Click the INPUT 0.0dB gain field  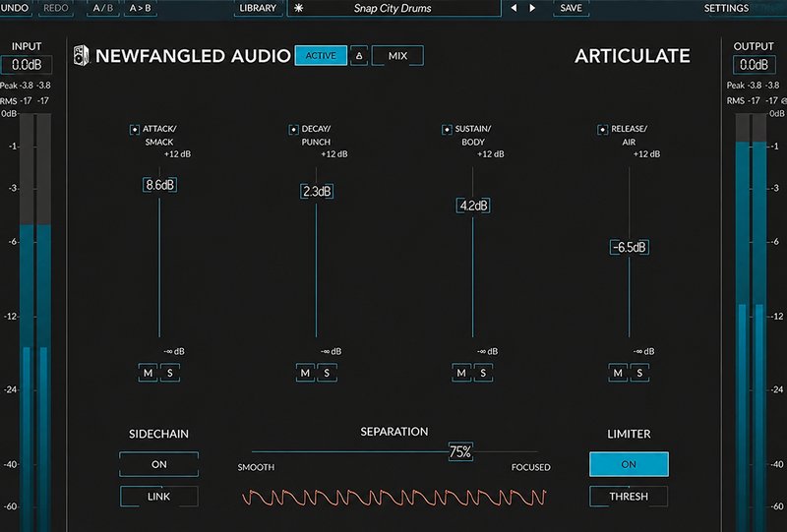coord(27,65)
